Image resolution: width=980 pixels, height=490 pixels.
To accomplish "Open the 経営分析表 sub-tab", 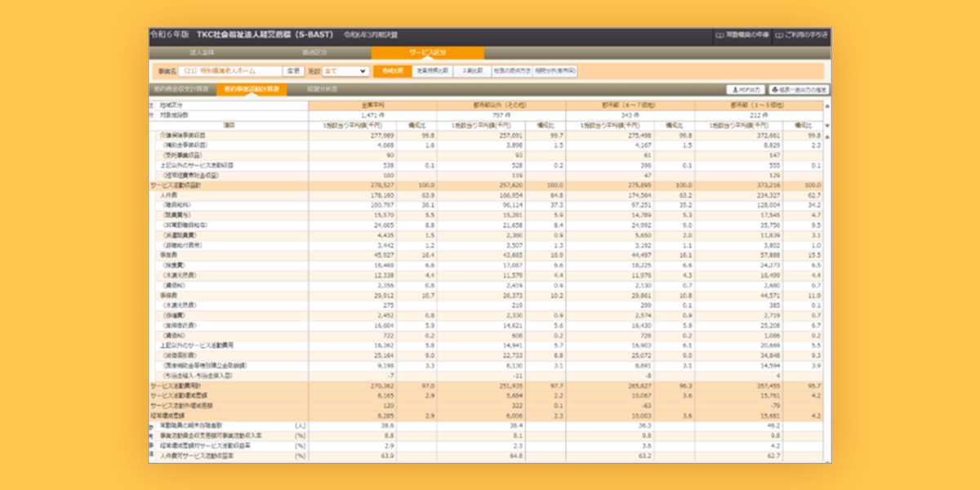I will (x=321, y=89).
